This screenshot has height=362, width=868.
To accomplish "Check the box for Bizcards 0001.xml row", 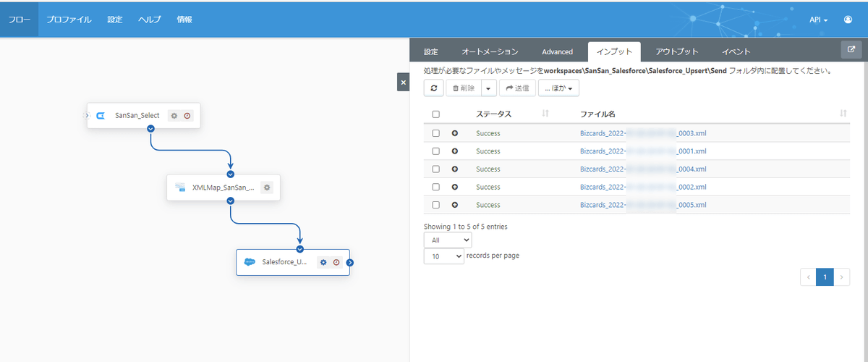I will coord(435,151).
